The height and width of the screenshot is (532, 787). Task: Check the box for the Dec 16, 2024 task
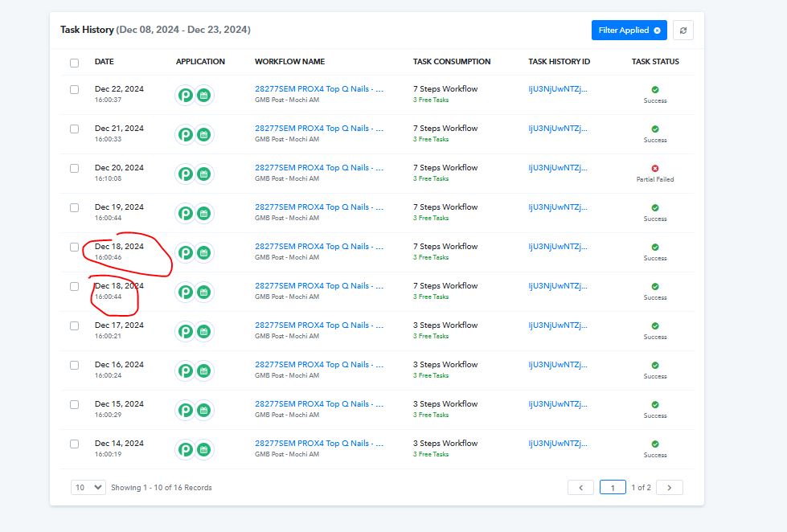pyautogui.click(x=74, y=366)
